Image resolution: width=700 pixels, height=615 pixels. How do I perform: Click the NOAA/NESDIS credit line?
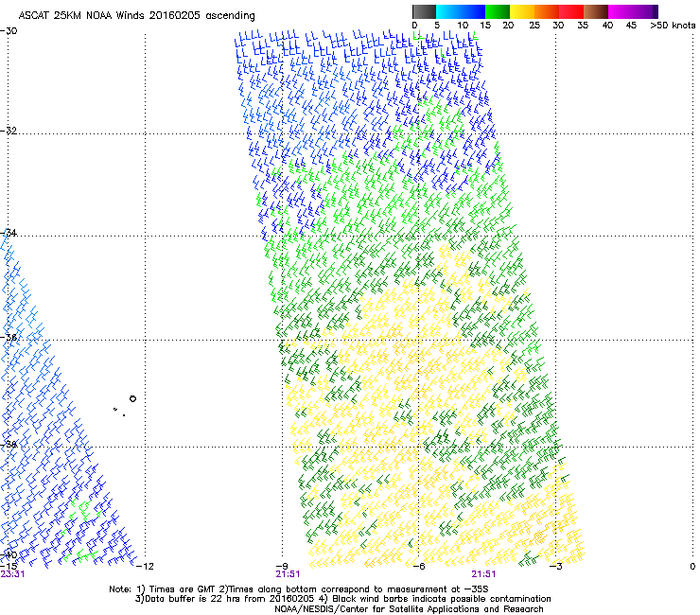(x=409, y=609)
